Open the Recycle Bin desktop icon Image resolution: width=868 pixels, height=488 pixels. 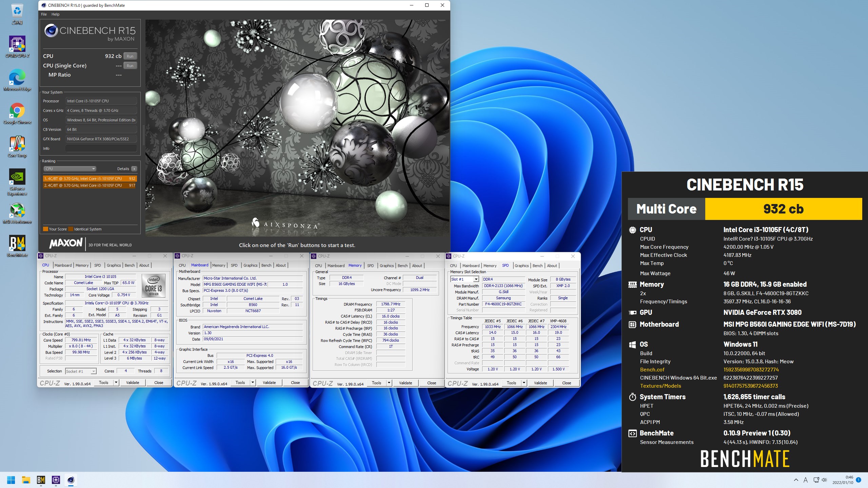point(17,14)
